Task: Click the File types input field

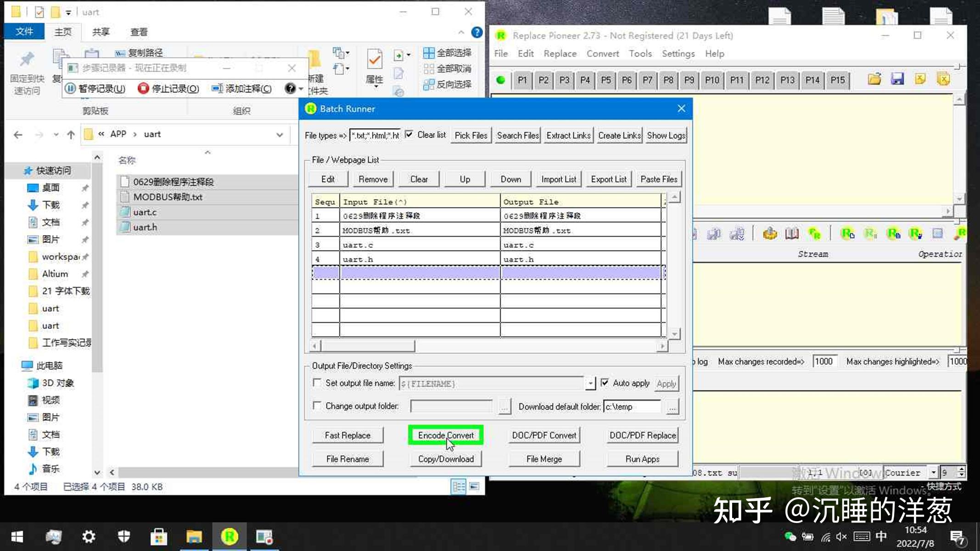Action: 375,135
